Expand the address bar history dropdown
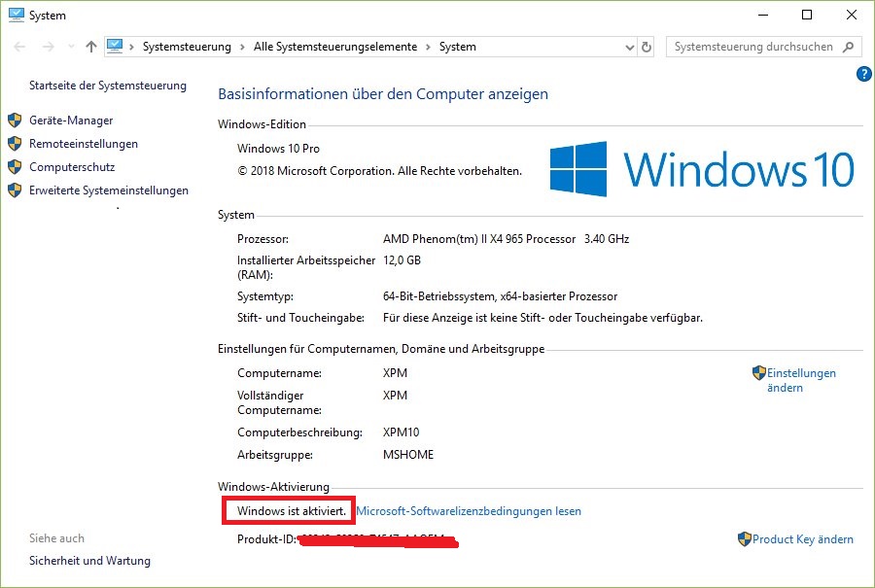The image size is (875, 588). point(629,48)
